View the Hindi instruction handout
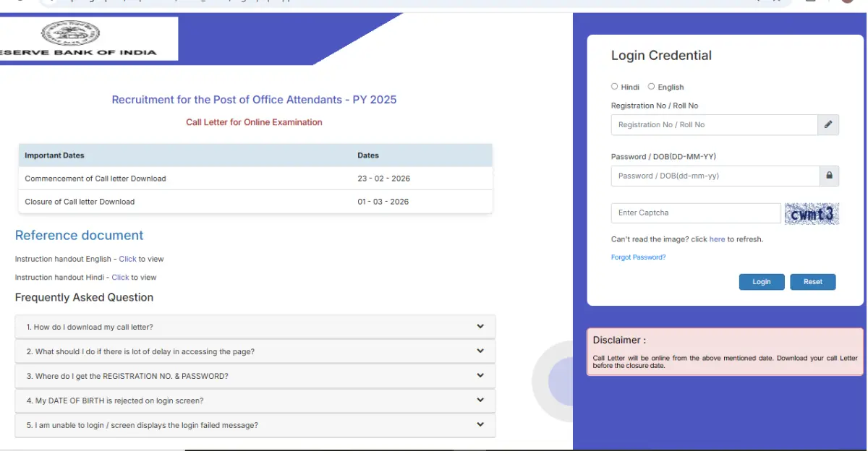Image resolution: width=868 pixels, height=454 pixels. coord(120,277)
